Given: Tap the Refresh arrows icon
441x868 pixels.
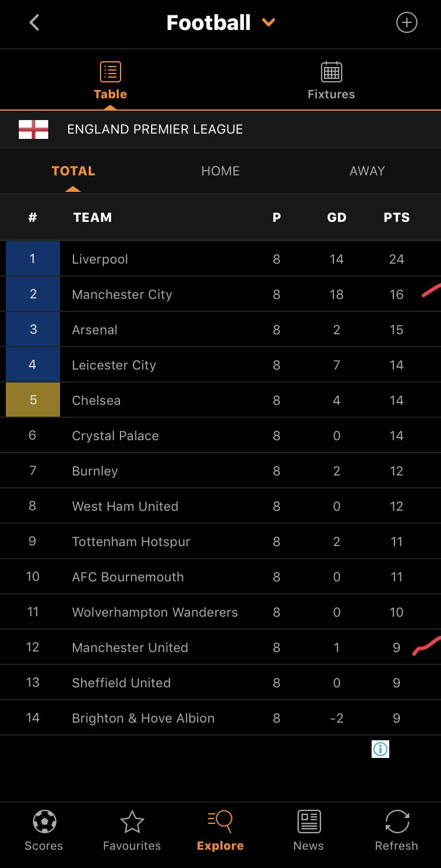Looking at the screenshot, I should (x=397, y=822).
